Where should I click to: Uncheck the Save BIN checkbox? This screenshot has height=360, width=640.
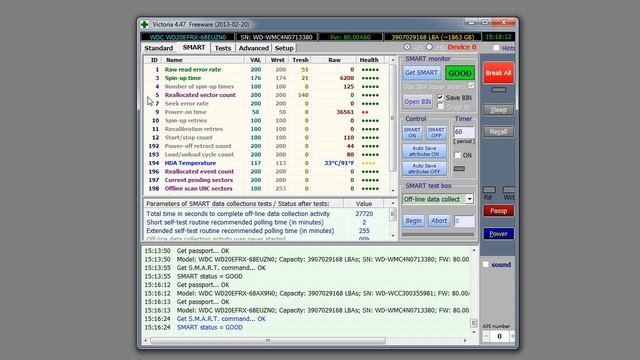point(440,98)
